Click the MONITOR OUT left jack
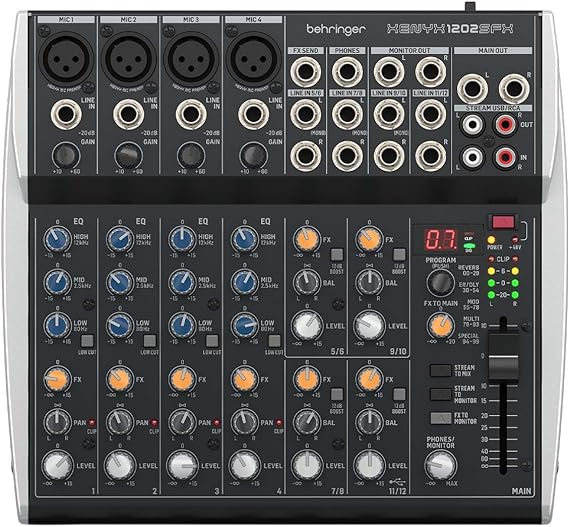Image resolution: width=569 pixels, height=527 pixels. coord(389,72)
